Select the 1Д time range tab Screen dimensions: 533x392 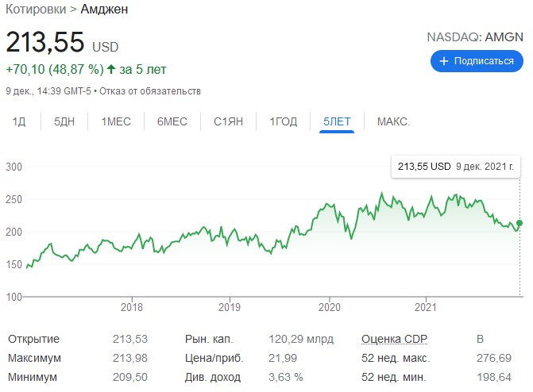19,121
